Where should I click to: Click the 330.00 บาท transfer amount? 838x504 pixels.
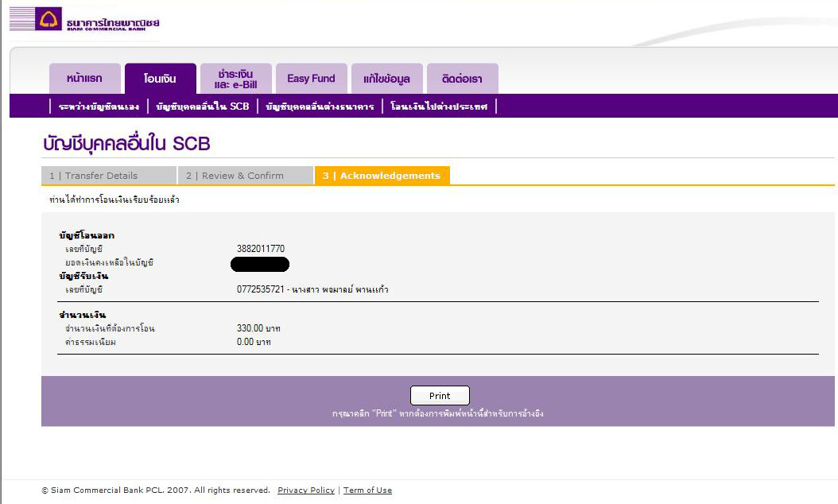pyautogui.click(x=258, y=328)
